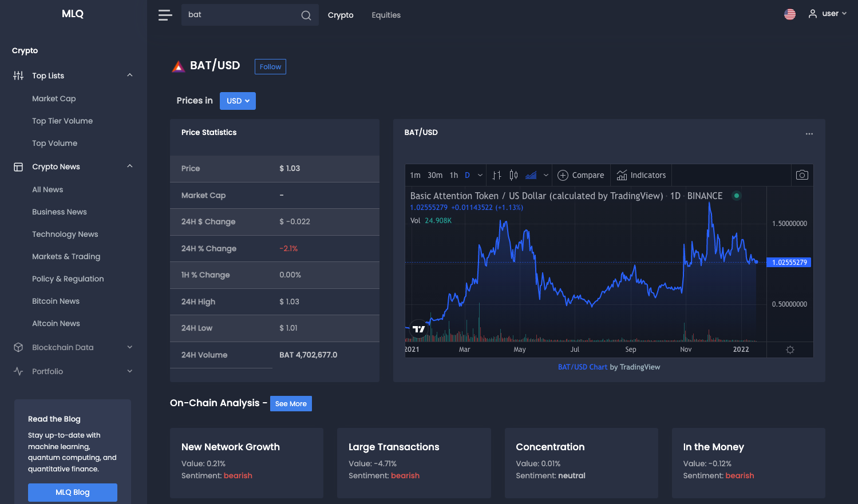This screenshot has width=858, height=504.
Task: Select the D daily timeframe
Action: [467, 175]
